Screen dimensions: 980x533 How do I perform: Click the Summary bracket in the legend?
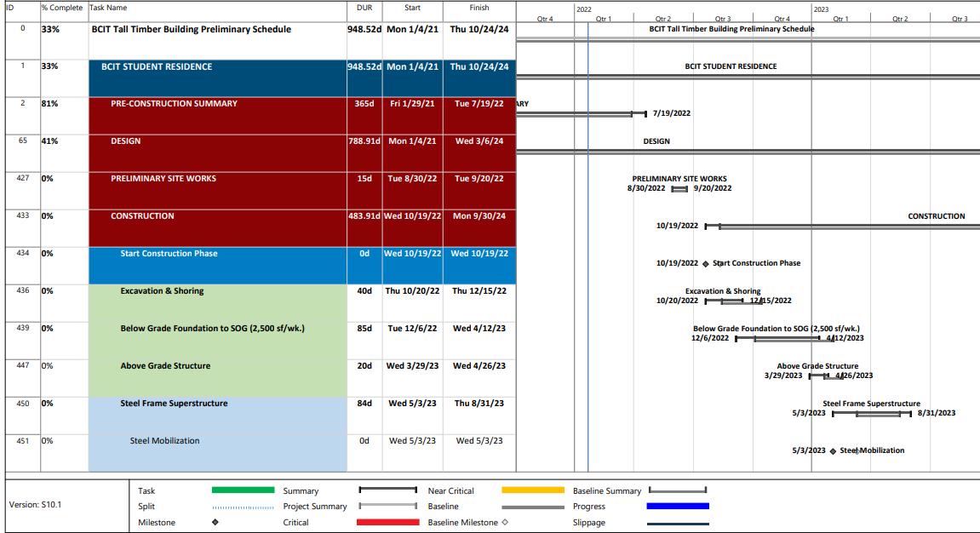[388, 490]
